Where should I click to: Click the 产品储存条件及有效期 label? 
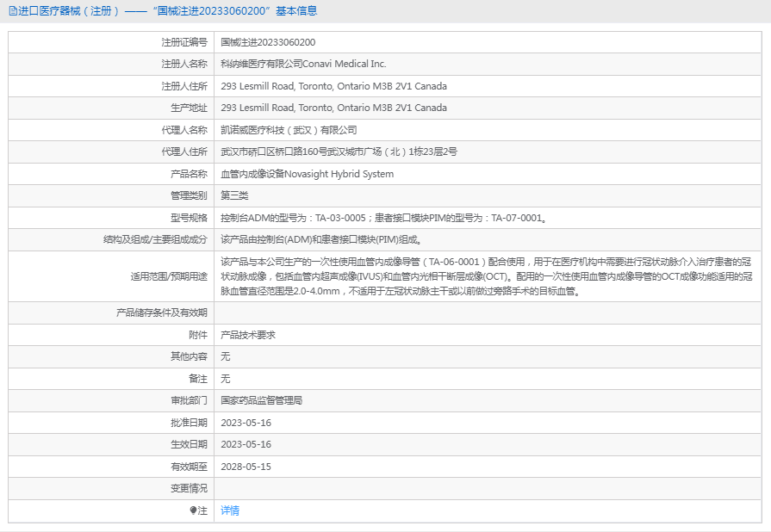(x=162, y=312)
